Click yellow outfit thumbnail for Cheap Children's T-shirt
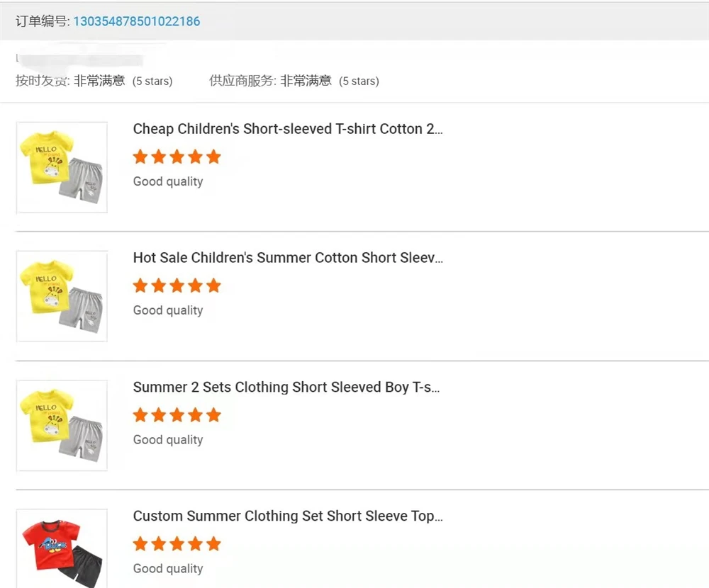709x588 pixels. [x=62, y=167]
